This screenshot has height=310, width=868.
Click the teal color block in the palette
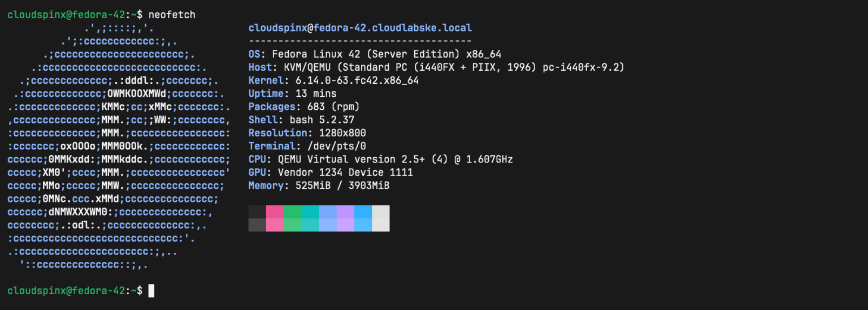pyautogui.click(x=310, y=218)
